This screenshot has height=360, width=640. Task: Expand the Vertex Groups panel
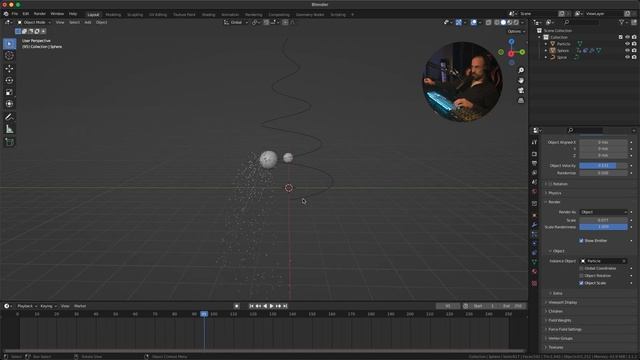pos(560,338)
